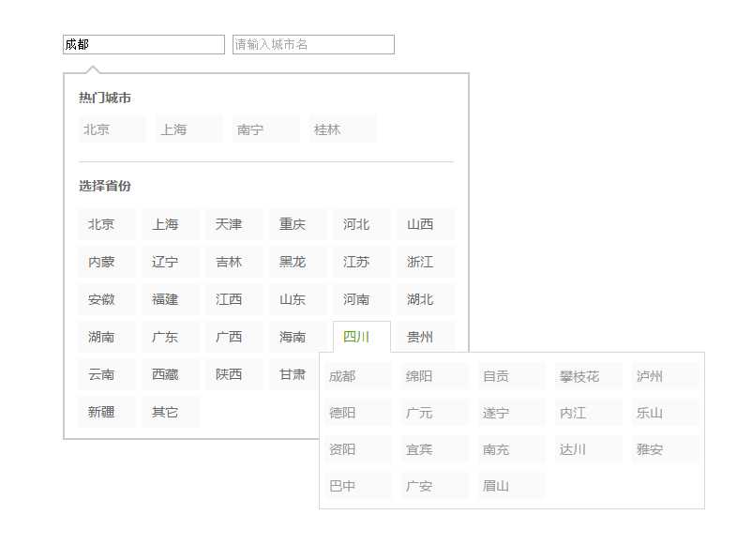752x560 pixels.
Task: Focus the 请输入城市名 input field
Action: click(x=314, y=45)
